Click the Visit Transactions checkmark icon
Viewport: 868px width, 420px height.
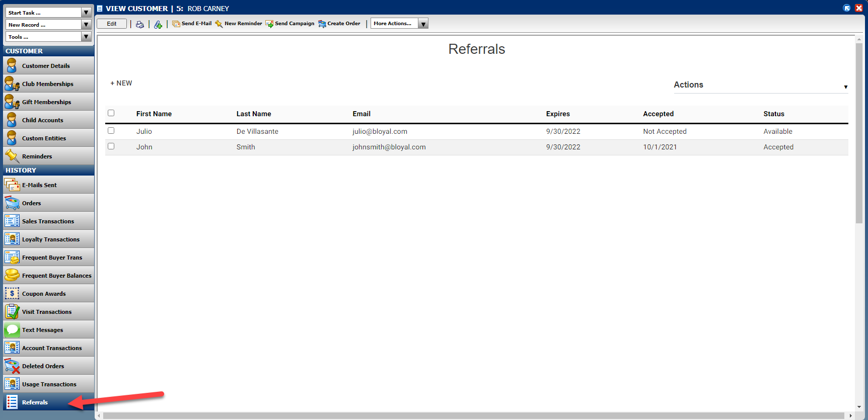(x=12, y=311)
